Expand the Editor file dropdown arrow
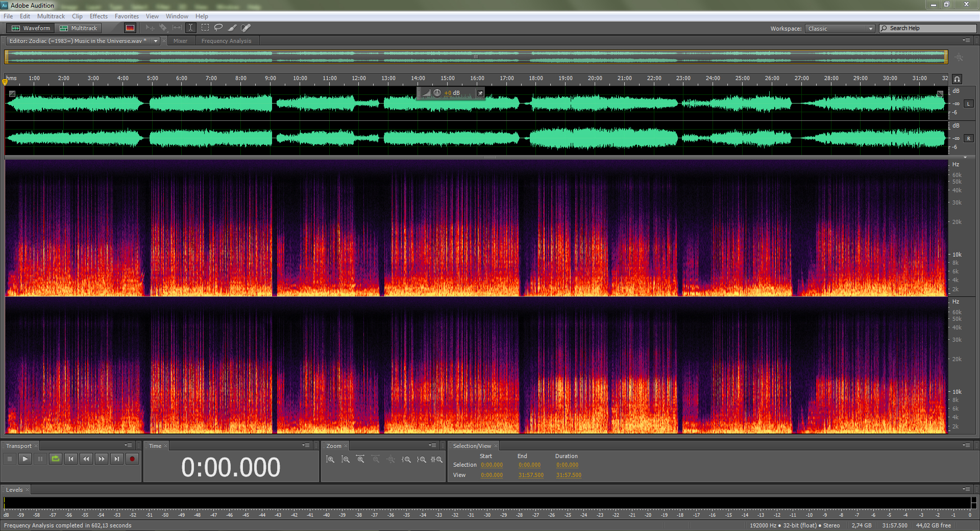 pos(156,41)
